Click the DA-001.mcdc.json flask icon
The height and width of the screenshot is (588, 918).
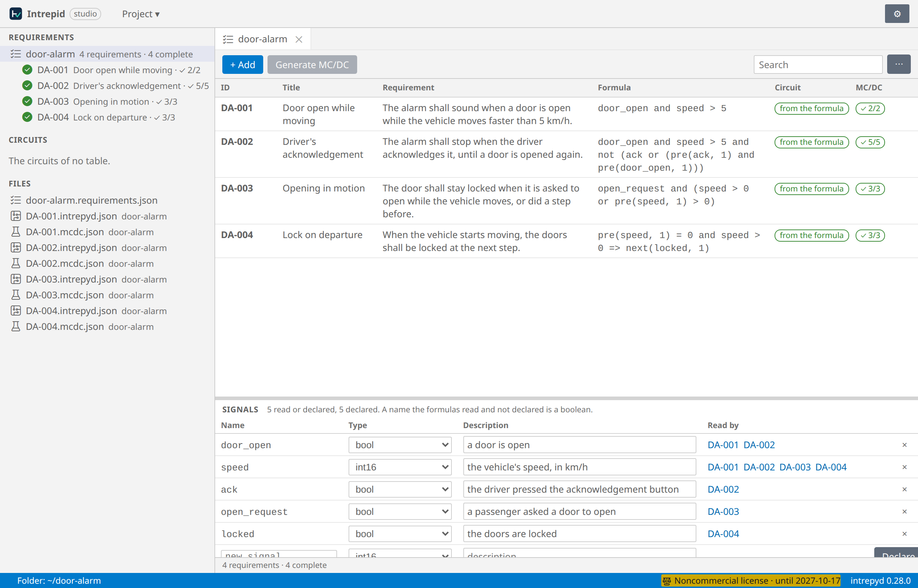point(16,232)
